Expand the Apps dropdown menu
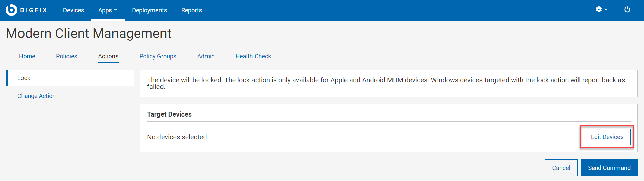The height and width of the screenshot is (181, 644). tap(108, 10)
